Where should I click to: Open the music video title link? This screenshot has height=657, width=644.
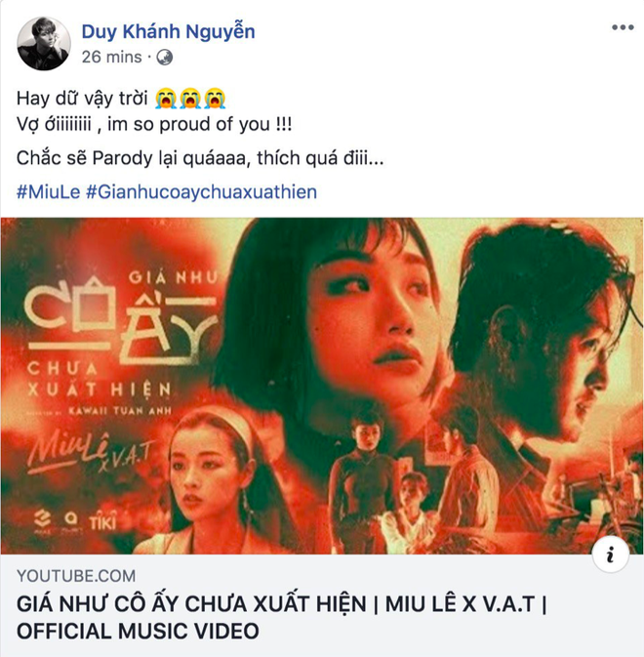click(x=282, y=617)
